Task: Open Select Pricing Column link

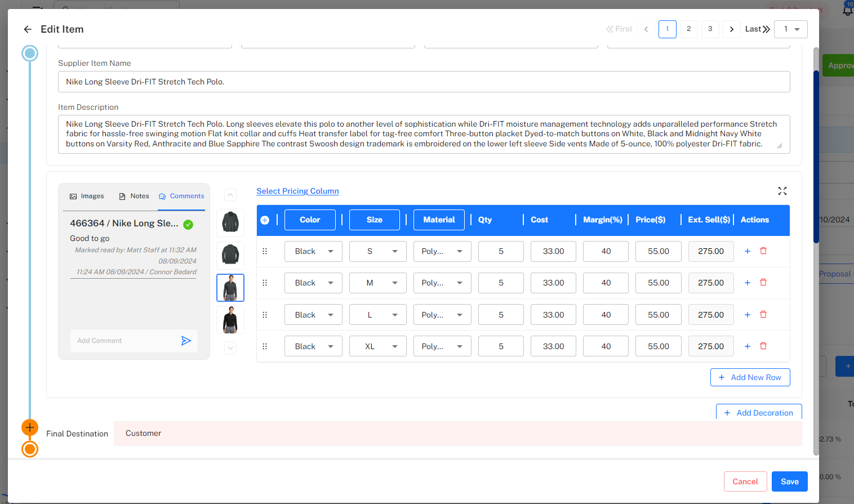Action: coord(297,191)
